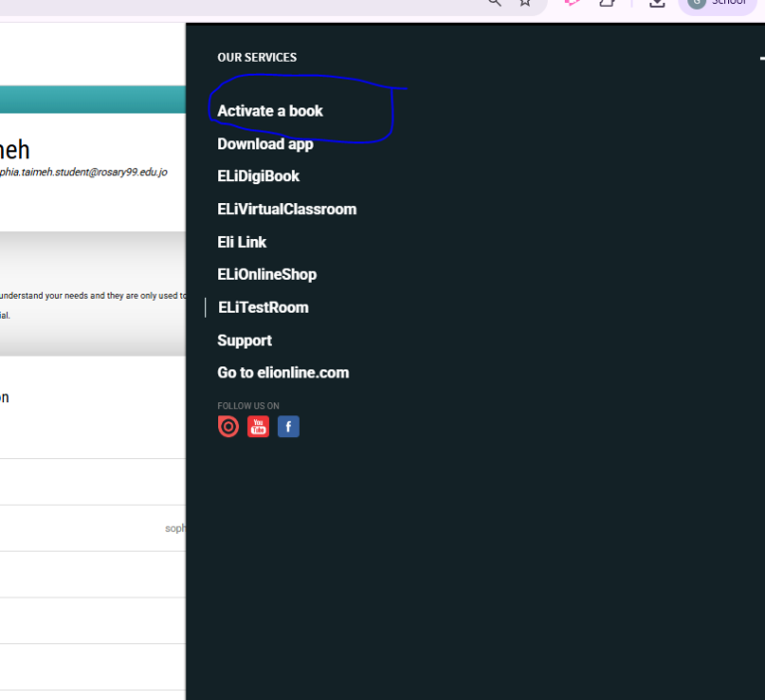Open the Facebook social icon
This screenshot has height=700, width=765.
(288, 427)
